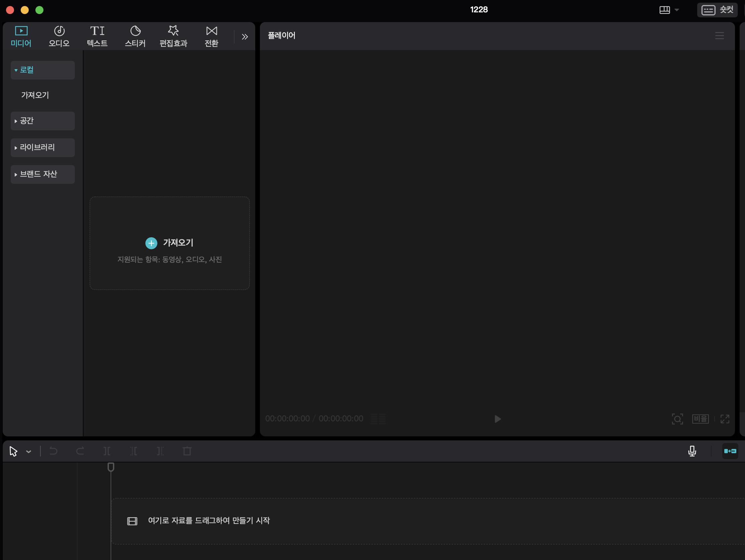This screenshot has height=560, width=745.
Task: Click the microphone voiceover record icon
Action: click(692, 451)
